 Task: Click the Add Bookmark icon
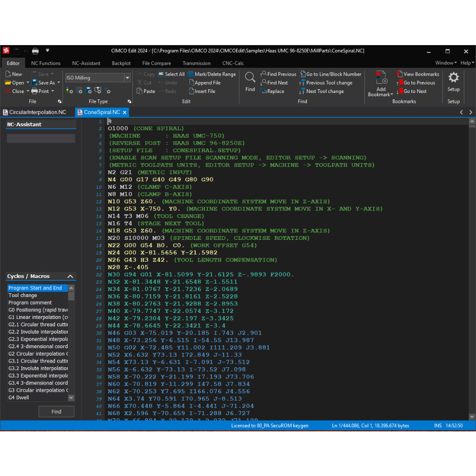pyautogui.click(x=381, y=78)
